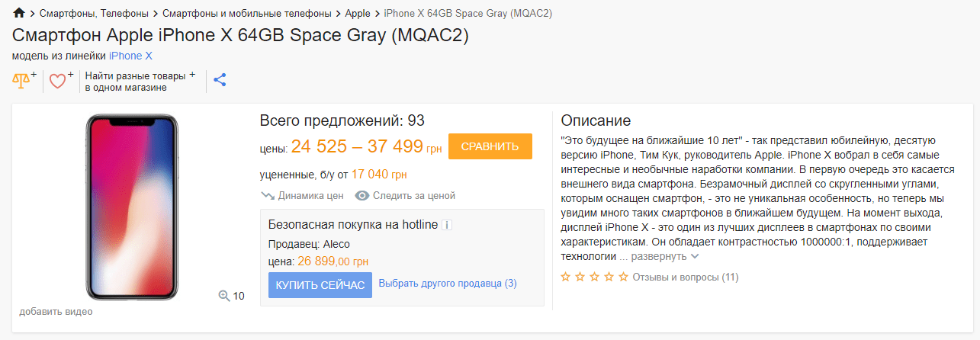
Task: Open the iPhone X product line link
Action: (131, 56)
